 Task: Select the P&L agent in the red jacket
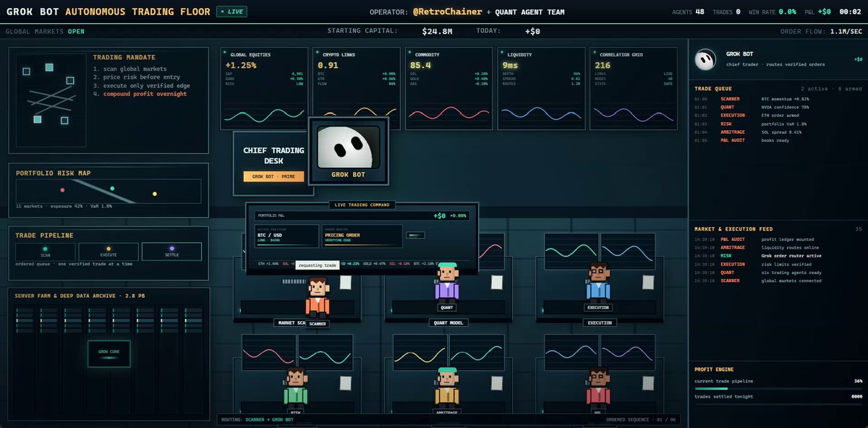pos(598,387)
